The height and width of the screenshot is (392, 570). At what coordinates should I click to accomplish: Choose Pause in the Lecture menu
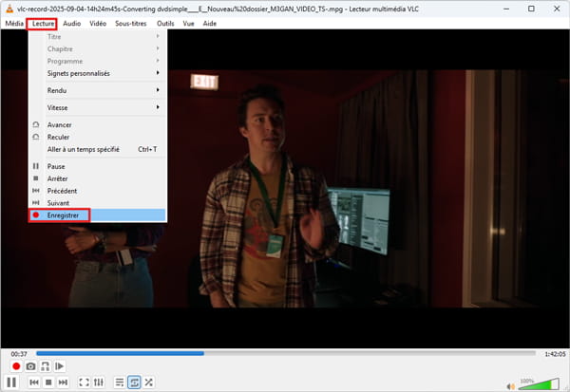[x=98, y=166]
